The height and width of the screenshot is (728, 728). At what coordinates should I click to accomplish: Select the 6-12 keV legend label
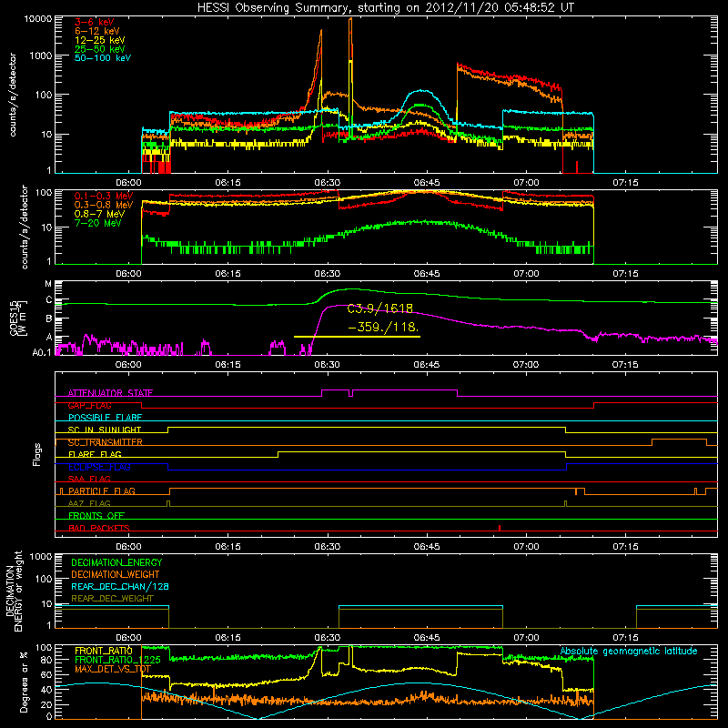(97, 31)
